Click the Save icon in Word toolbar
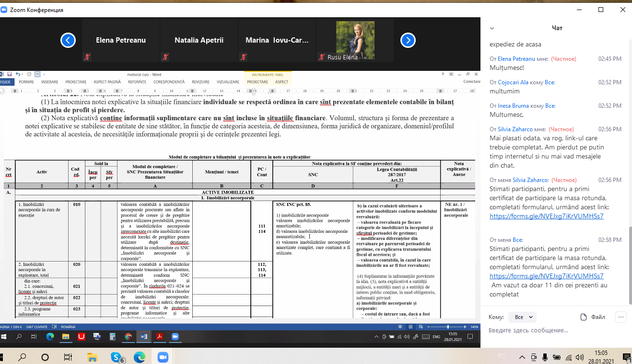This screenshot has width=632, height=364. [x=9, y=74]
